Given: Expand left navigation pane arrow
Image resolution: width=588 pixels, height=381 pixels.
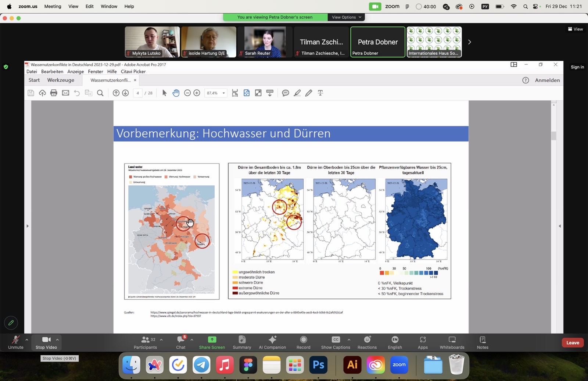Looking at the screenshot, I should pyautogui.click(x=28, y=226).
